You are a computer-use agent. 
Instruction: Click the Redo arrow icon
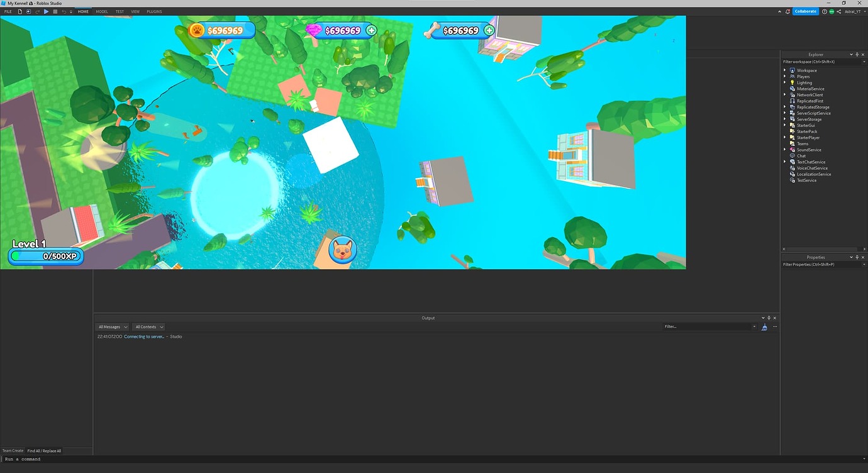pyautogui.click(x=37, y=11)
